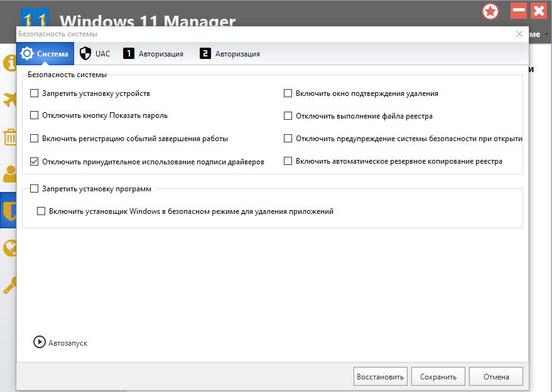Open the globe Network sidebar icon
This screenshot has height=392, width=552.
coord(10,248)
